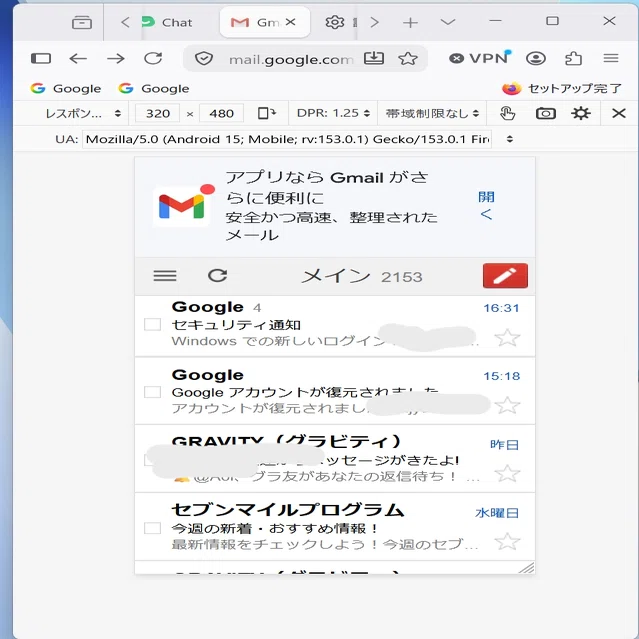Click the UA user agent string field
Image resolution: width=639 pixels, height=639 pixels.
point(286,139)
